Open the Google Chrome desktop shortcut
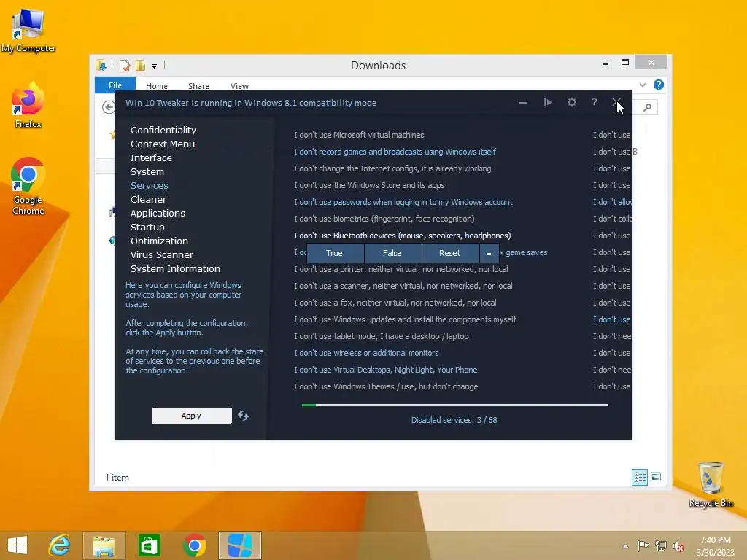747x560 pixels. pyautogui.click(x=28, y=187)
